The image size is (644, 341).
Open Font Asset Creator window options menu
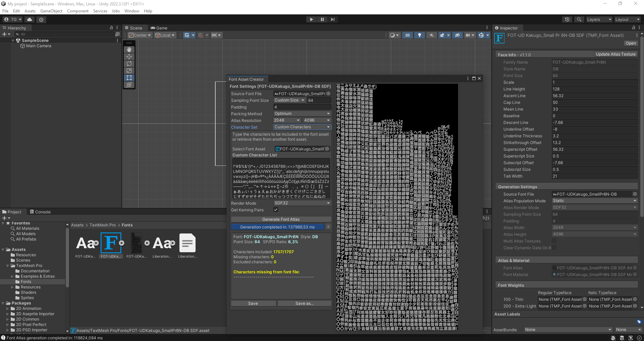468,78
